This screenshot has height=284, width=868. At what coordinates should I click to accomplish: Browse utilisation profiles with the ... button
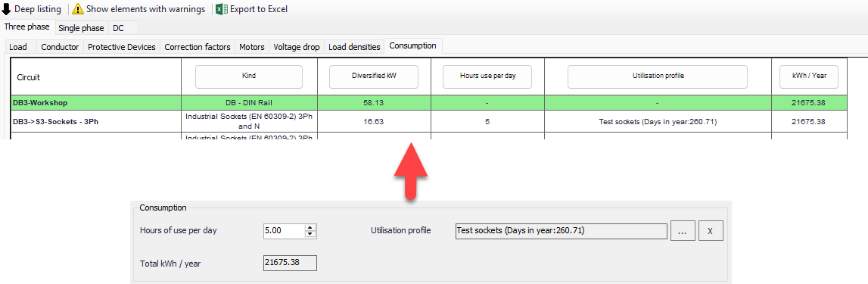pyautogui.click(x=683, y=231)
